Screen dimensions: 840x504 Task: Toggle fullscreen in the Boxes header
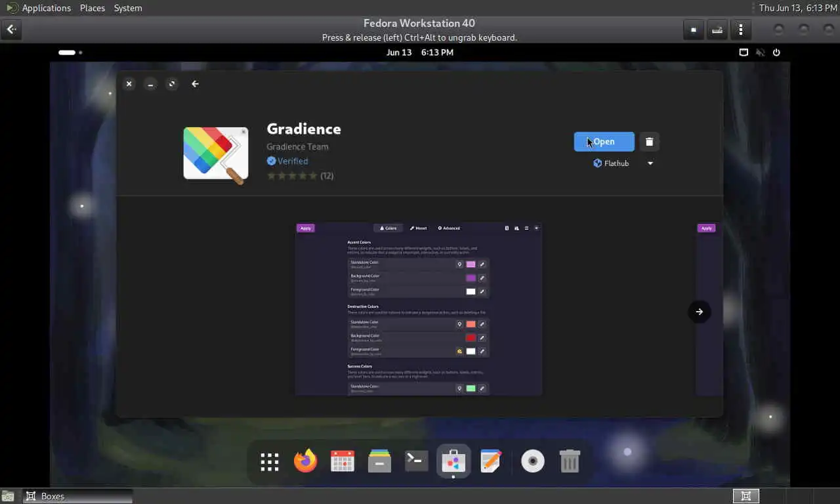click(694, 30)
